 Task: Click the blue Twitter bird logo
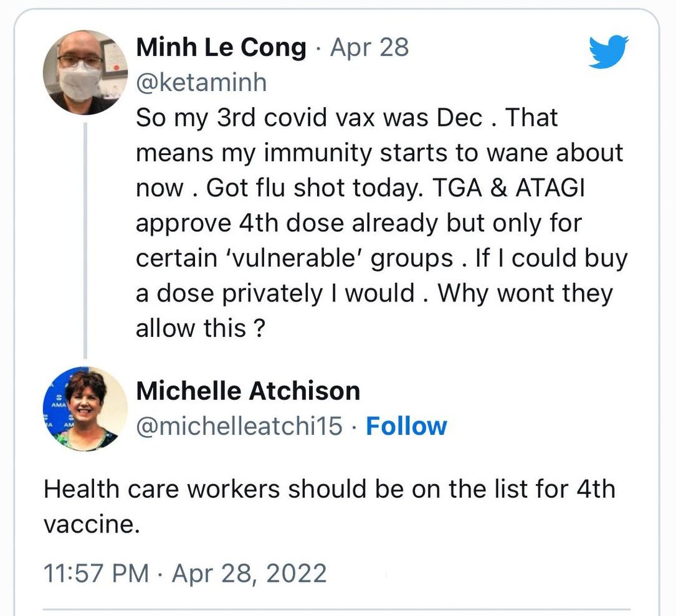[x=608, y=51]
